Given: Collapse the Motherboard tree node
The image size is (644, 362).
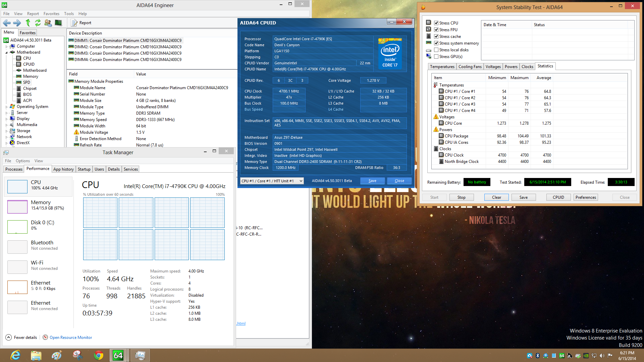Looking at the screenshot, I should tap(6, 52).
